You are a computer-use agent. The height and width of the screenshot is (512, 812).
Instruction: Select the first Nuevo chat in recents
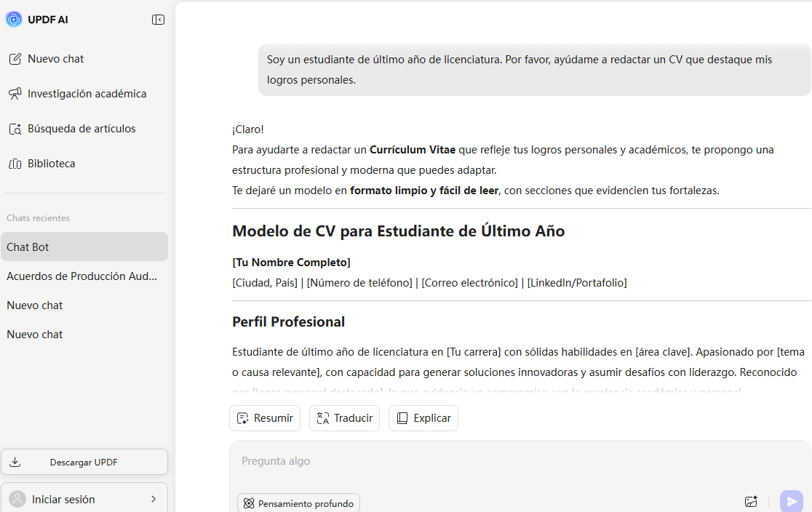(x=34, y=305)
